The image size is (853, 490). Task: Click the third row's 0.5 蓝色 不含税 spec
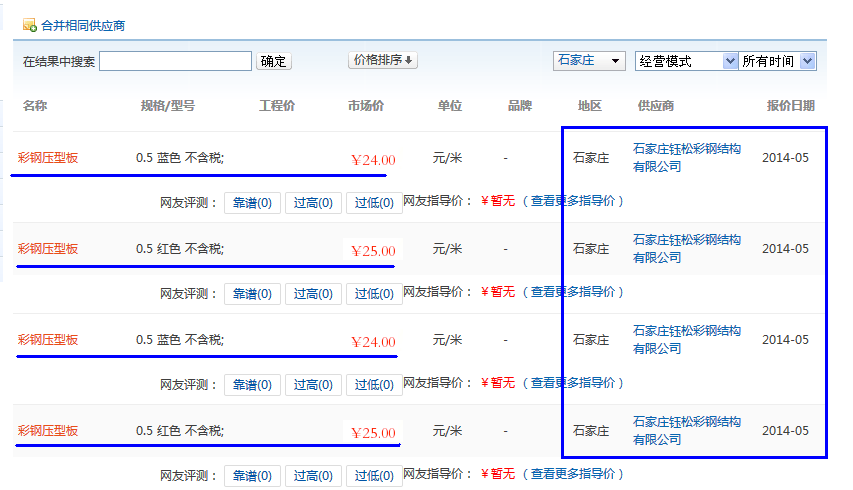click(180, 339)
